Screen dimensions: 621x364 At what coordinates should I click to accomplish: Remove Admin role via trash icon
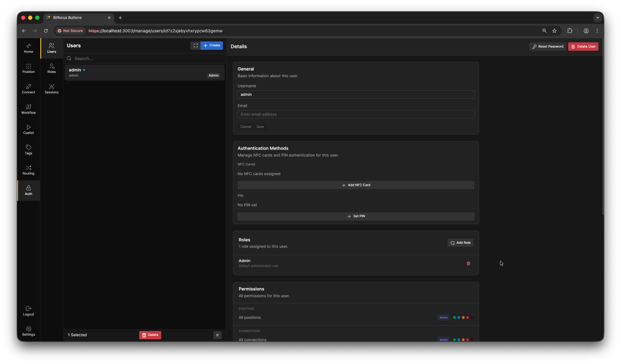coord(468,263)
